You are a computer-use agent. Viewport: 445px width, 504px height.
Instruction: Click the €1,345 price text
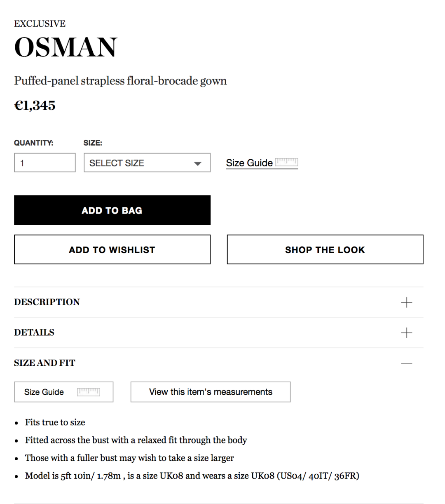[35, 106]
